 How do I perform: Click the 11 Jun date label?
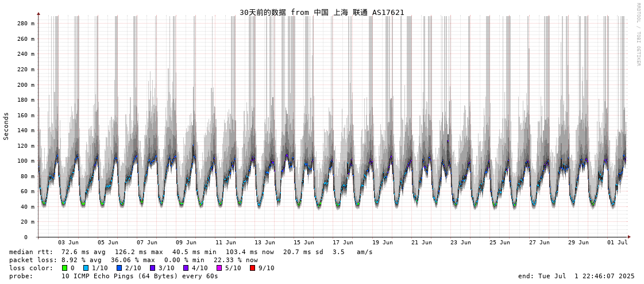click(x=225, y=243)
